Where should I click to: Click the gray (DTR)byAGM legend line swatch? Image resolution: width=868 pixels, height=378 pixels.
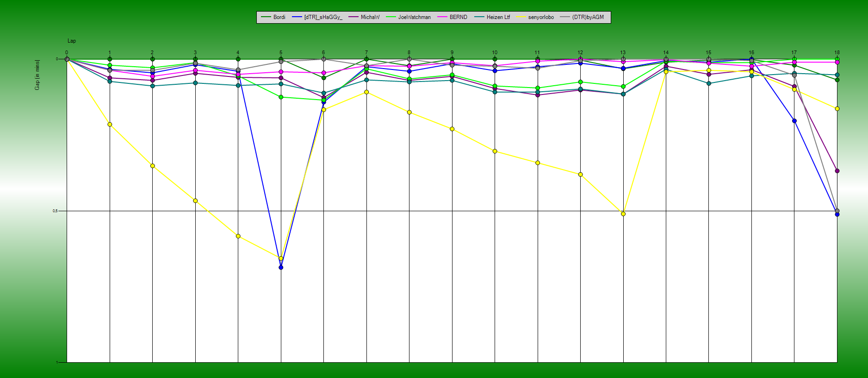pos(565,17)
